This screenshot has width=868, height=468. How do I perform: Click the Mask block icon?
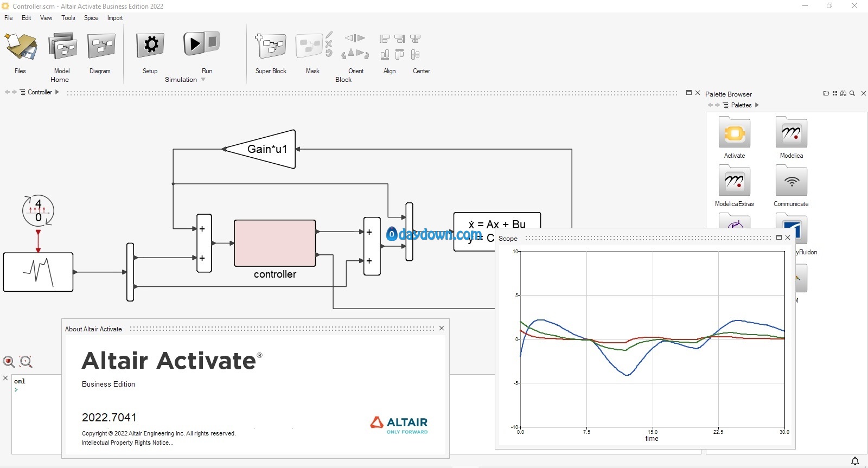(309, 46)
